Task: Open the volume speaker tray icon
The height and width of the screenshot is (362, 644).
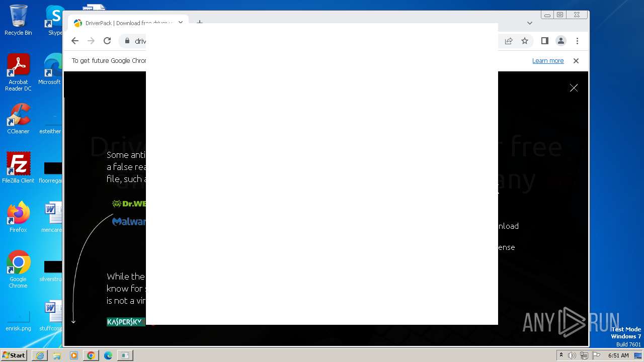Action: point(572,355)
